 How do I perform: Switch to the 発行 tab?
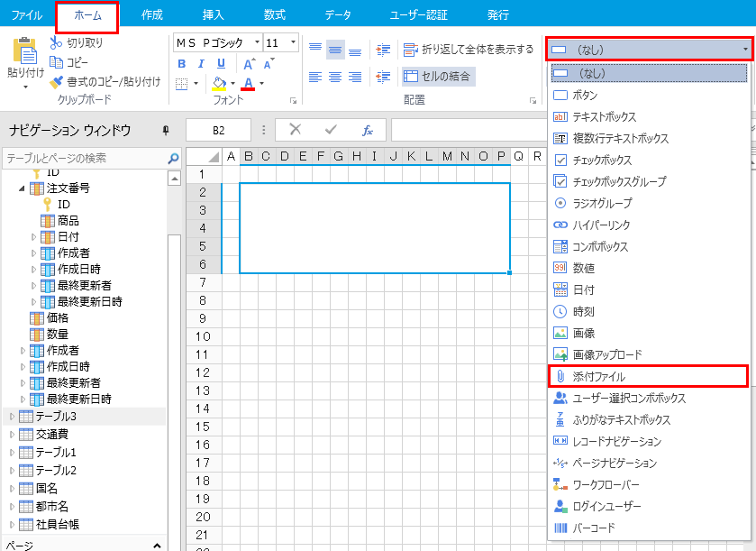tap(498, 15)
